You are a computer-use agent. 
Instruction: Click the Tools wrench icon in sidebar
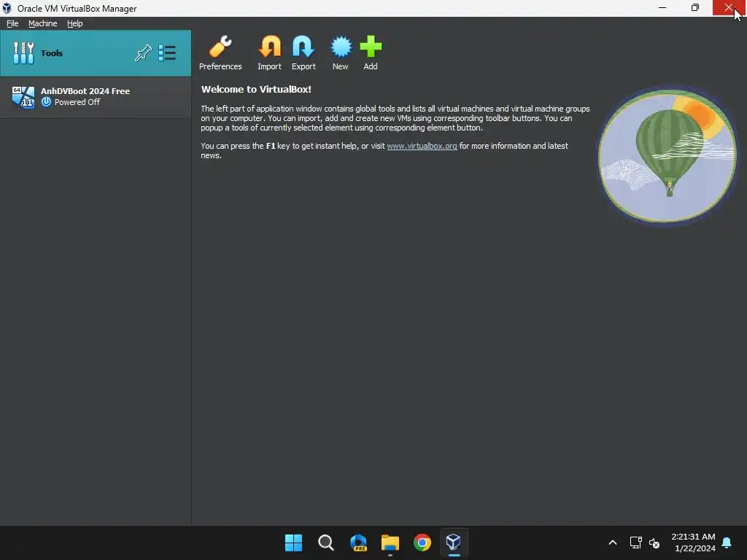pyautogui.click(x=23, y=52)
